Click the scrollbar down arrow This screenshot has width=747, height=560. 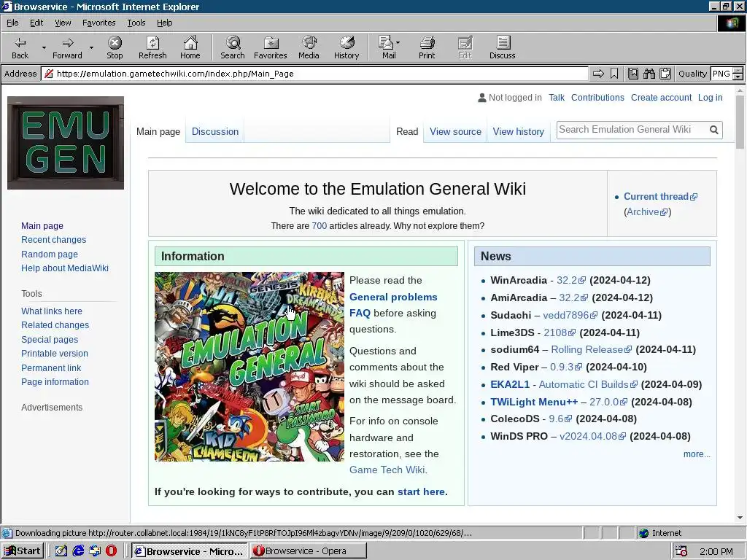click(740, 518)
